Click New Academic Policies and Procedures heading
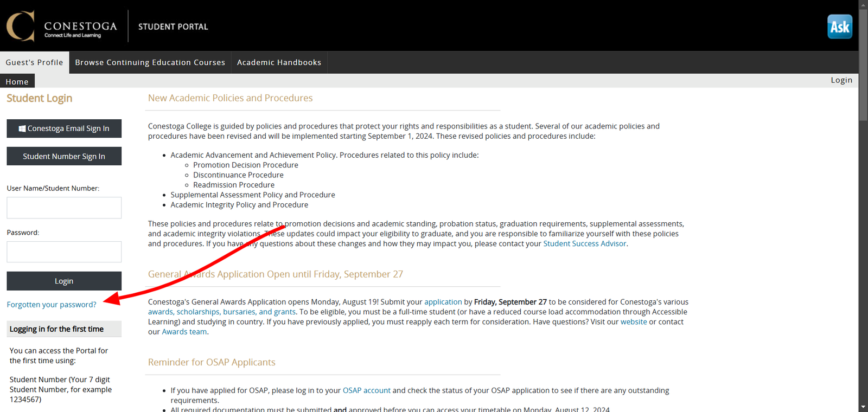This screenshot has height=412, width=868. tap(231, 98)
